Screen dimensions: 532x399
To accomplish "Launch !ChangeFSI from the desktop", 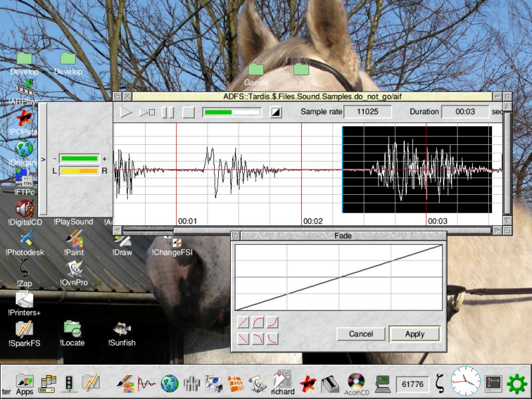I will tap(172, 246).
